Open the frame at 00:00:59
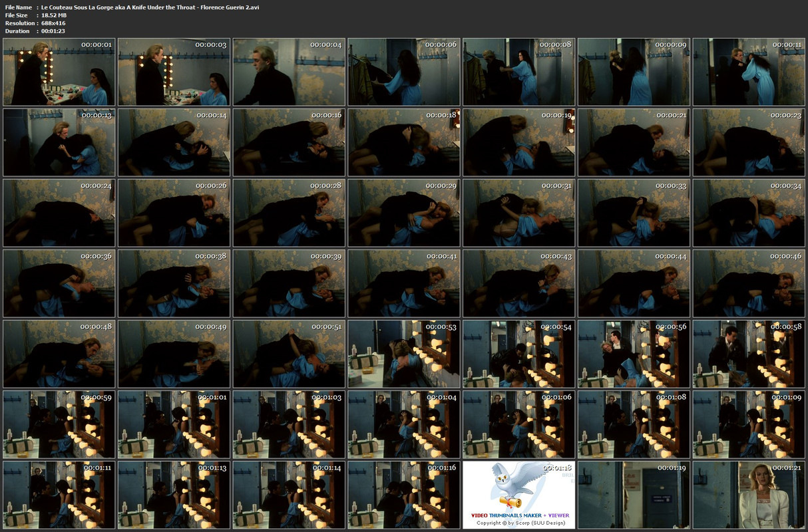Image resolution: width=808 pixels, height=532 pixels. (59, 424)
